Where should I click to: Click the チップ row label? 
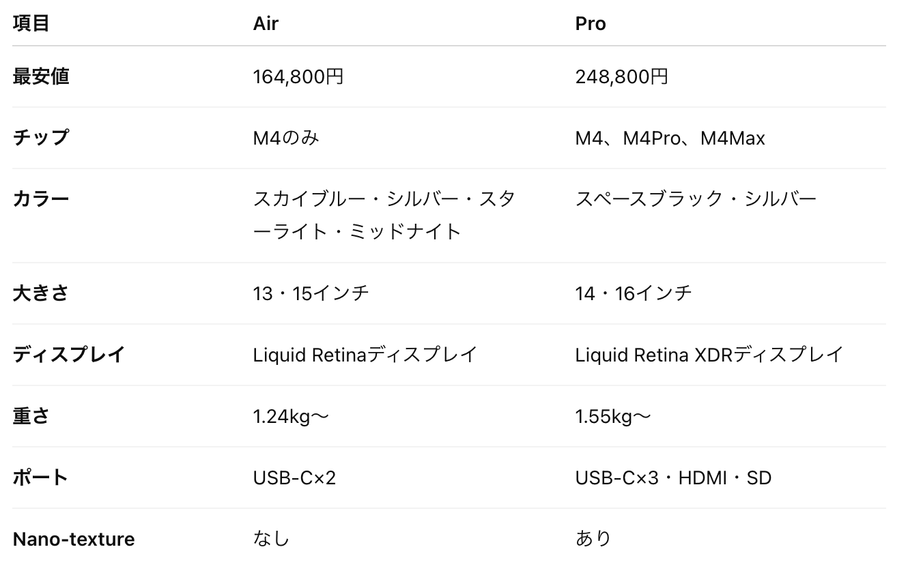coord(41,138)
